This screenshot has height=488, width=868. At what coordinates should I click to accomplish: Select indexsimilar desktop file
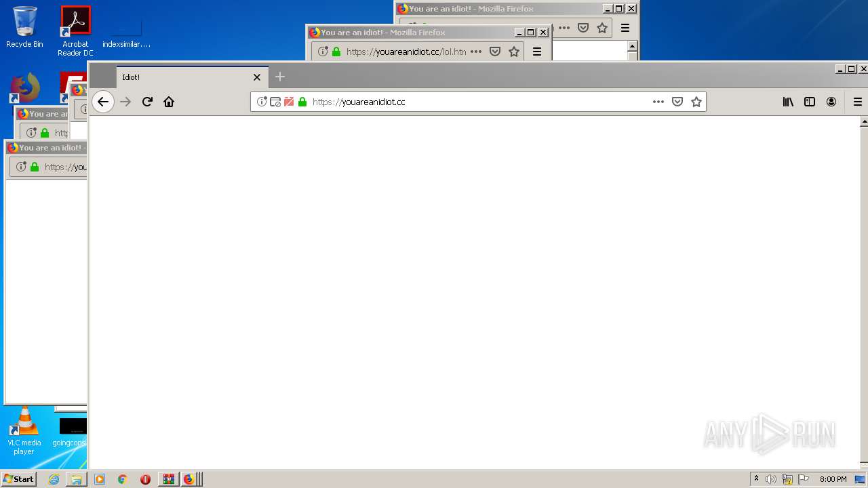pos(126,34)
